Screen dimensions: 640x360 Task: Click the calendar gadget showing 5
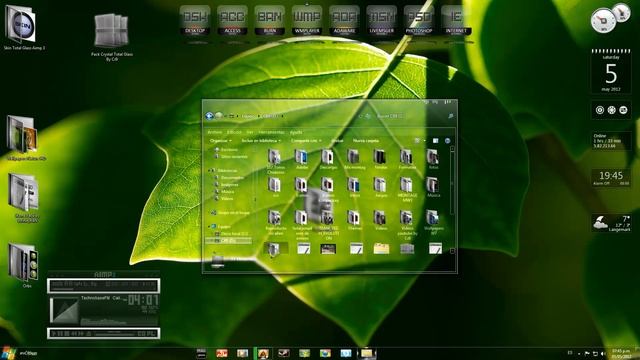pos(611,71)
